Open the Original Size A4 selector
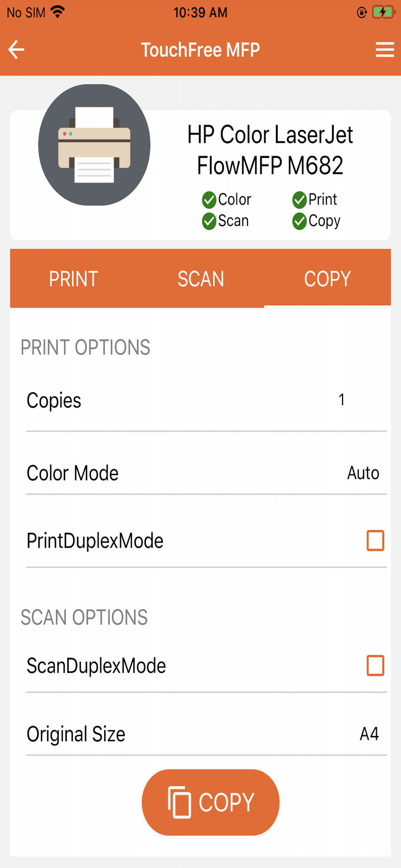Viewport: 401px width, 868px height. (x=207, y=734)
